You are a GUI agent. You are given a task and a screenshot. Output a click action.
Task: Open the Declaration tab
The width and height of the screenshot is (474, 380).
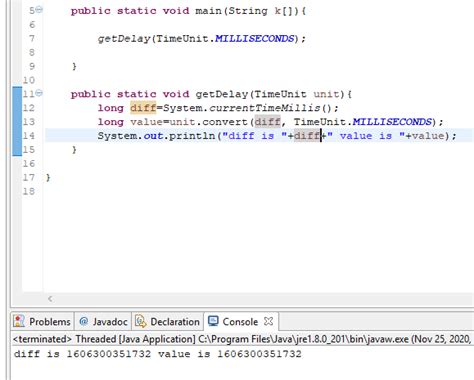(167, 322)
